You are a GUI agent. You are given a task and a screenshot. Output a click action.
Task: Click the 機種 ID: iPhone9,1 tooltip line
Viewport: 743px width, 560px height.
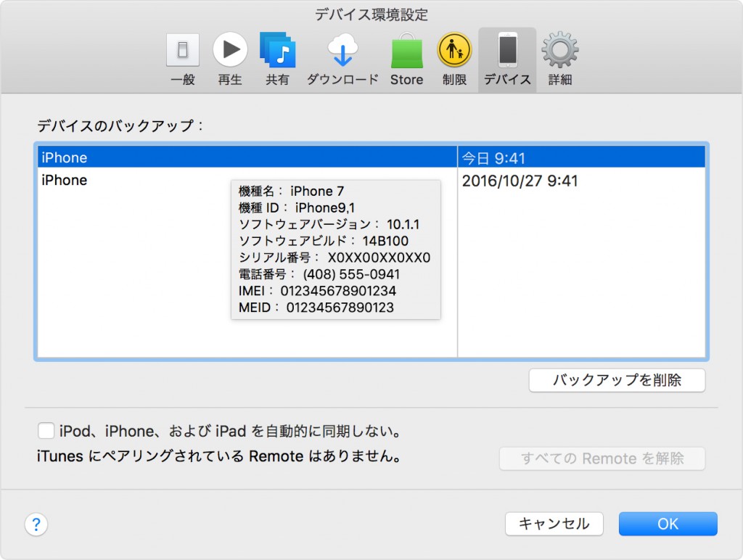297,207
